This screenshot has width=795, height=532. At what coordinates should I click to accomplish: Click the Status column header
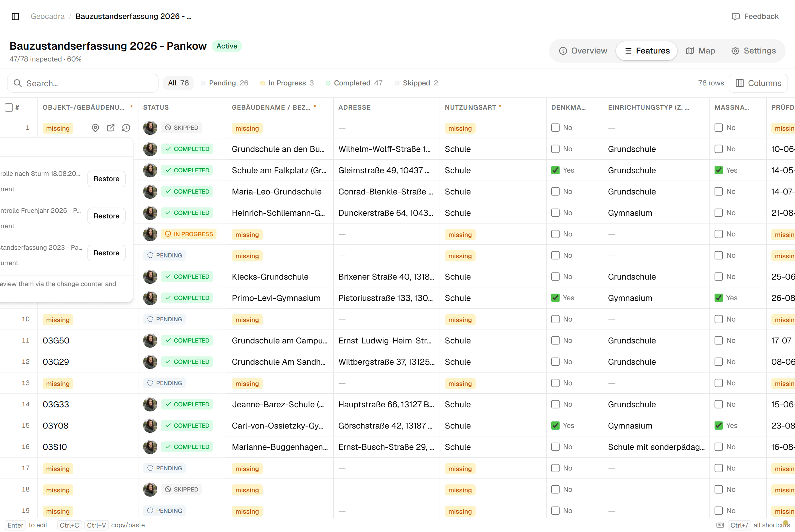click(182, 108)
